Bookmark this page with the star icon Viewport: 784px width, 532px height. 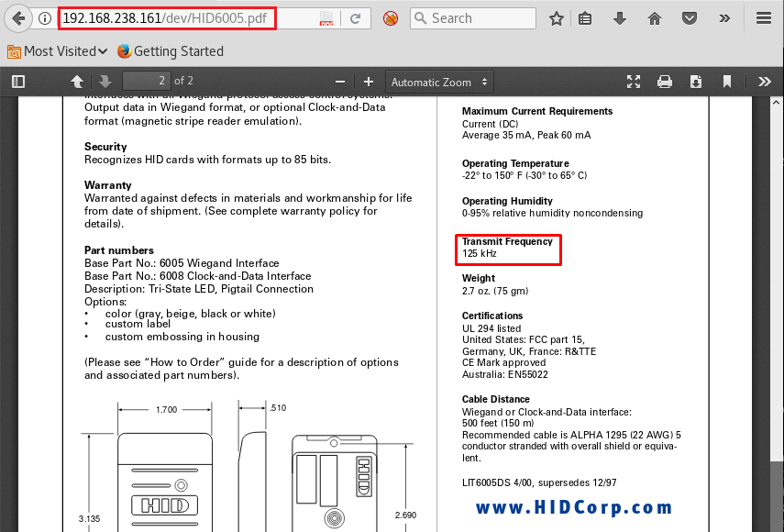[556, 18]
